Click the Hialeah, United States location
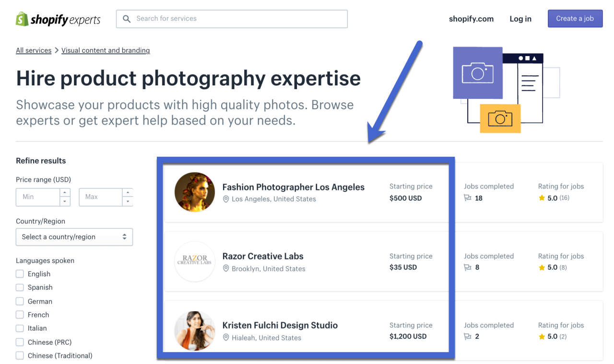614x364 pixels. (x=267, y=338)
